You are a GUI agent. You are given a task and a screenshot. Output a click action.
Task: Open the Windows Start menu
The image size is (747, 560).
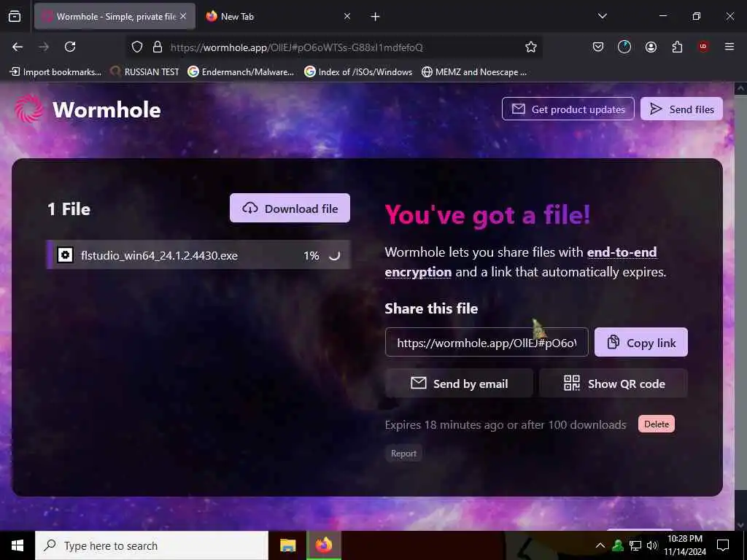[18, 545]
